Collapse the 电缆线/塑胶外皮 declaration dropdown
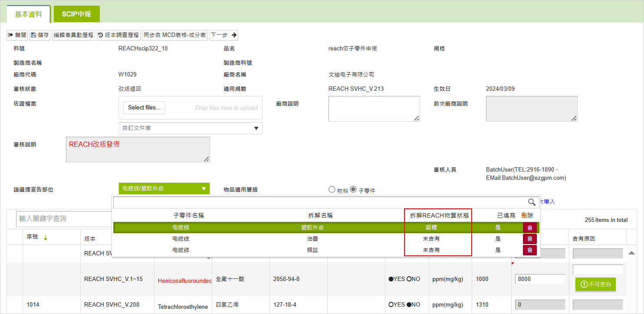 [x=164, y=188]
